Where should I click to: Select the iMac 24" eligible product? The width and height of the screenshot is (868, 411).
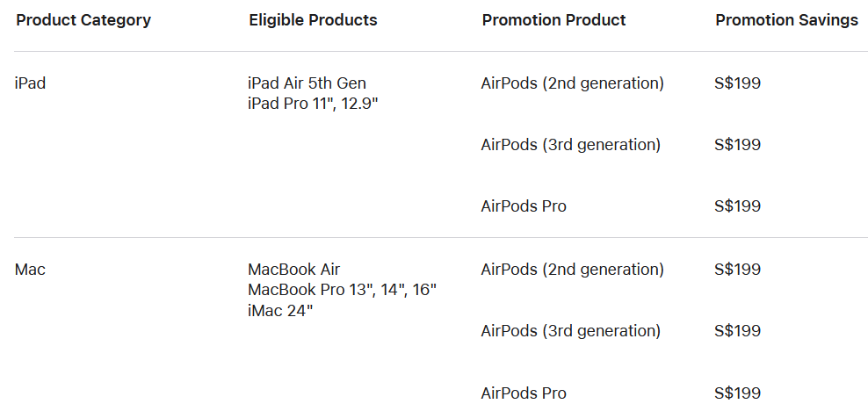click(x=280, y=310)
